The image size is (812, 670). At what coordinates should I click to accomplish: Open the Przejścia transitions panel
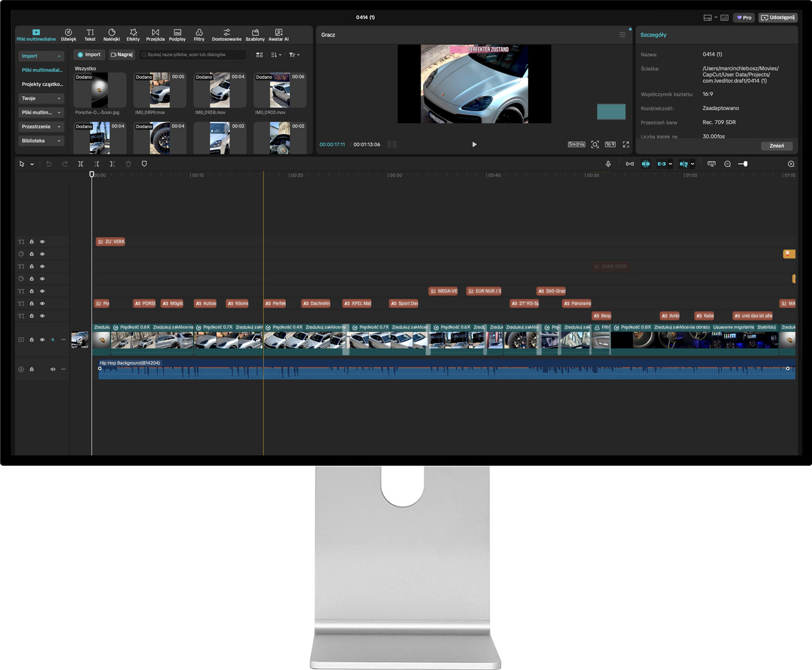point(155,35)
